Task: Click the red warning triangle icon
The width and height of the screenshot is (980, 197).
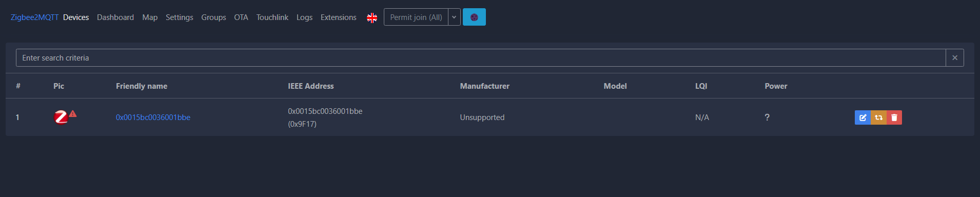Action: click(73, 113)
